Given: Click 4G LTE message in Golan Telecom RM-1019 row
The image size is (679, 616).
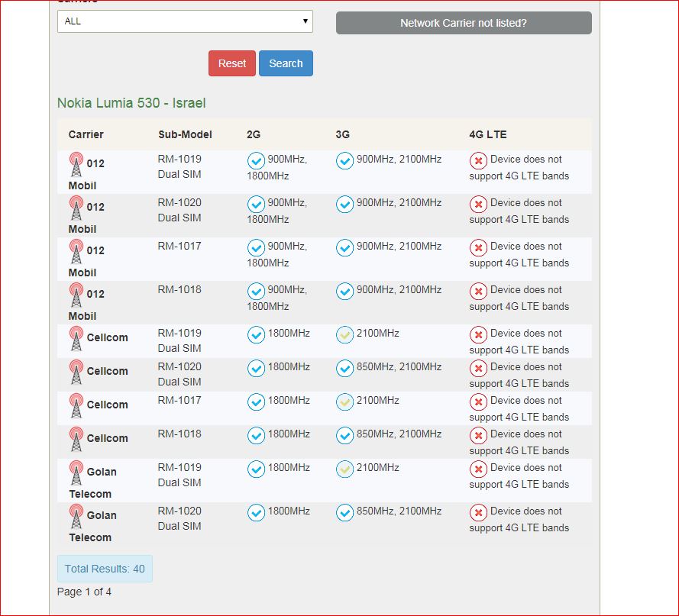Looking at the screenshot, I should click(519, 476).
